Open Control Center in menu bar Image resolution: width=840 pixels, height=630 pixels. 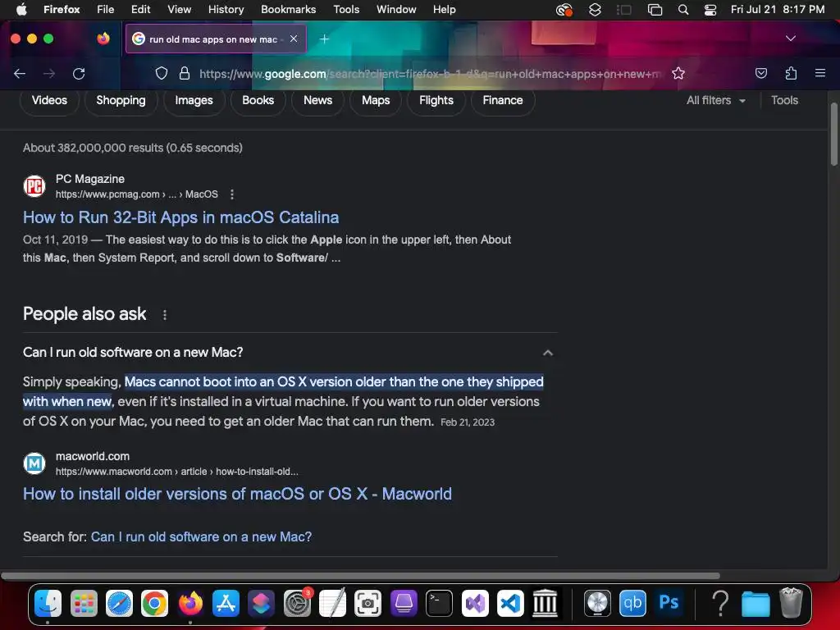pos(710,10)
